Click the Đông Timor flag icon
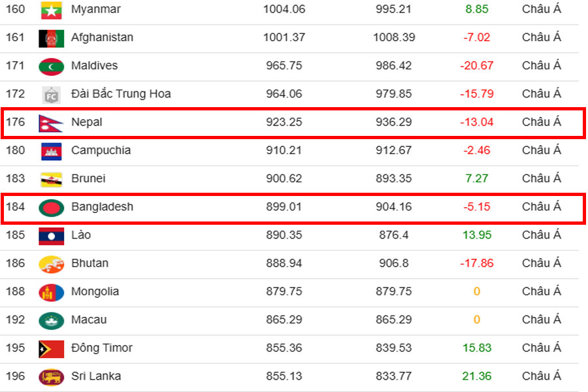Viewport: 588px width, 392px height. coord(51,348)
